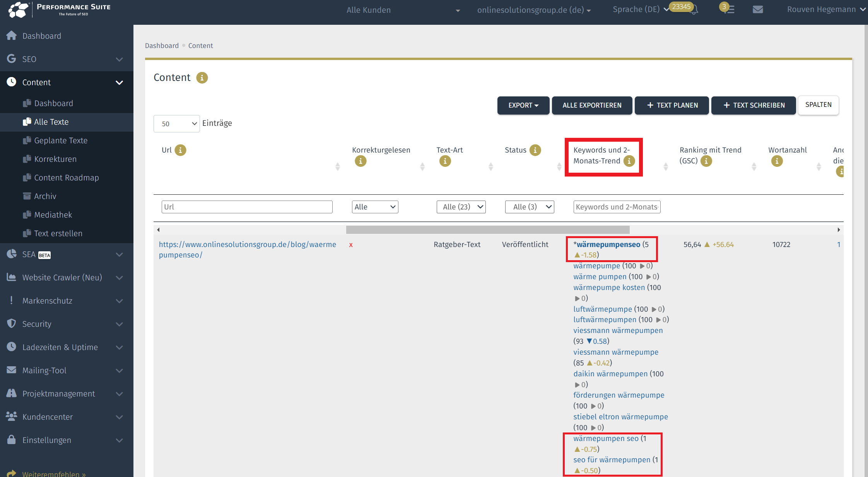Click the SPALTEN button
This screenshot has width=868, height=477.
coord(818,105)
